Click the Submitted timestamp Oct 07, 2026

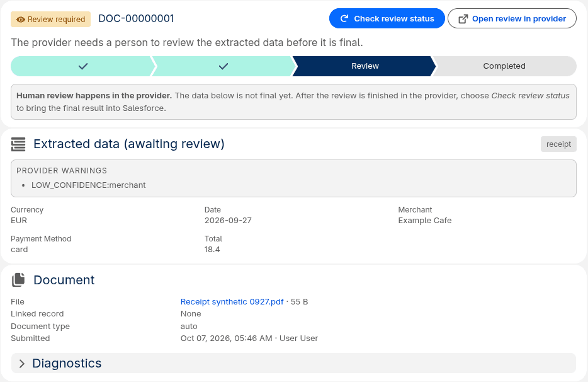pyautogui.click(x=226, y=338)
